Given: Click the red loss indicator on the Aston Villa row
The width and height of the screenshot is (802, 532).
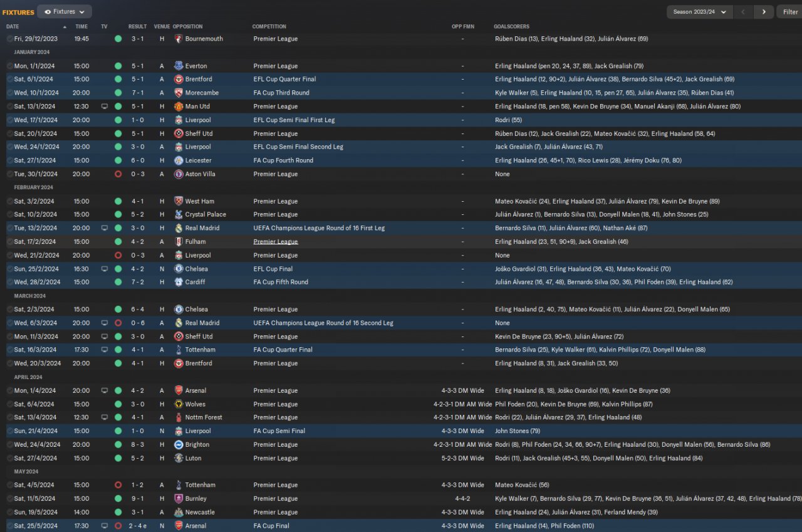Looking at the screenshot, I should point(118,174).
